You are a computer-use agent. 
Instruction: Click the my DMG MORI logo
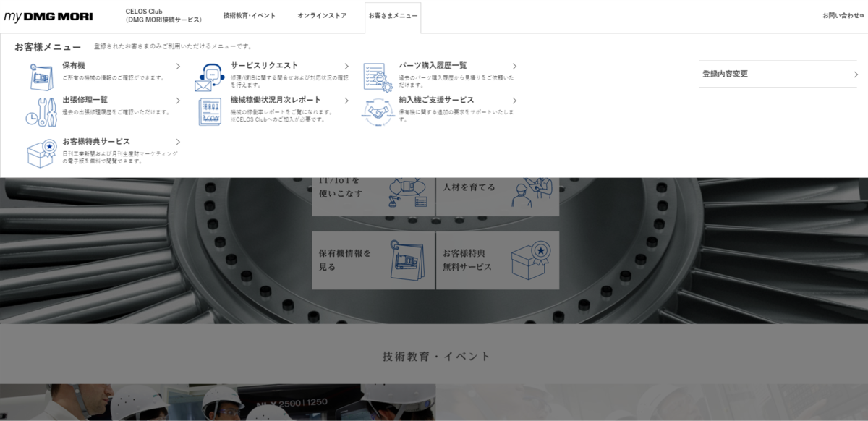[47, 14]
